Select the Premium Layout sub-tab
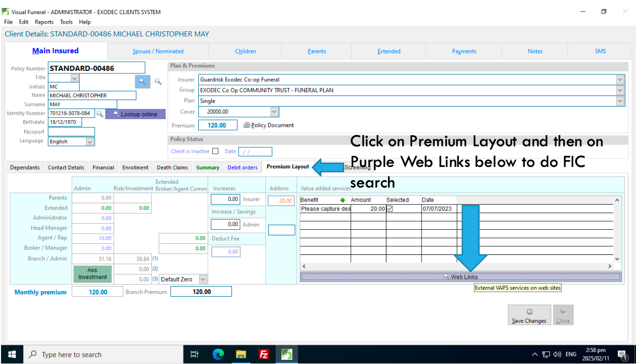 [x=288, y=166]
